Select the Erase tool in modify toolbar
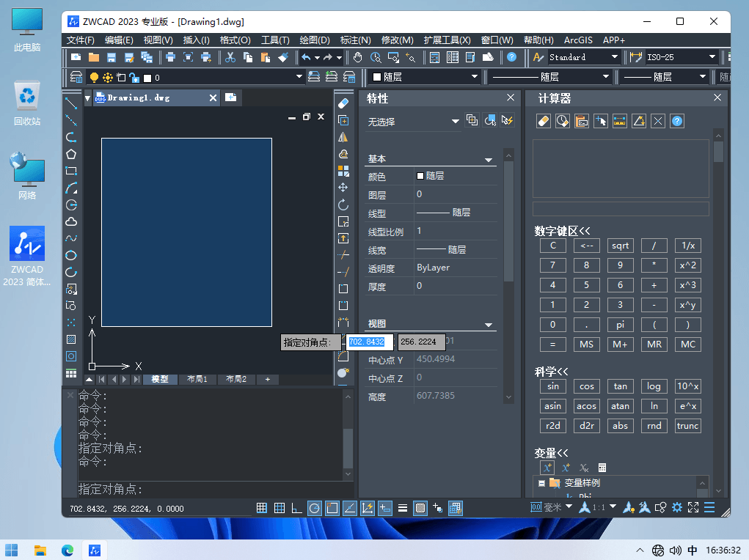Screen dimensions: 749x560 click(x=343, y=103)
